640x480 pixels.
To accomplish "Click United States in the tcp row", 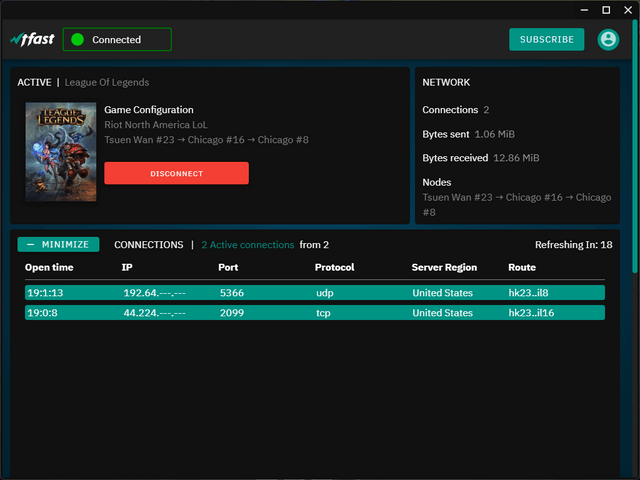I will pyautogui.click(x=442, y=313).
